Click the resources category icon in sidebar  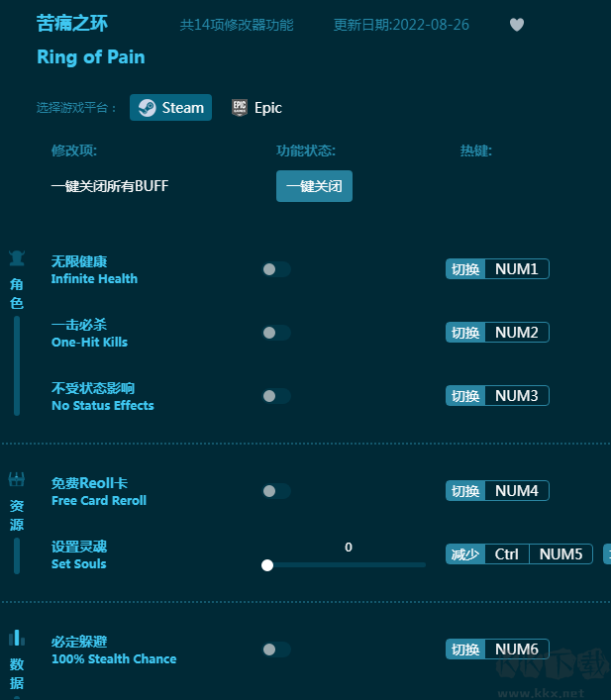pos(17,480)
